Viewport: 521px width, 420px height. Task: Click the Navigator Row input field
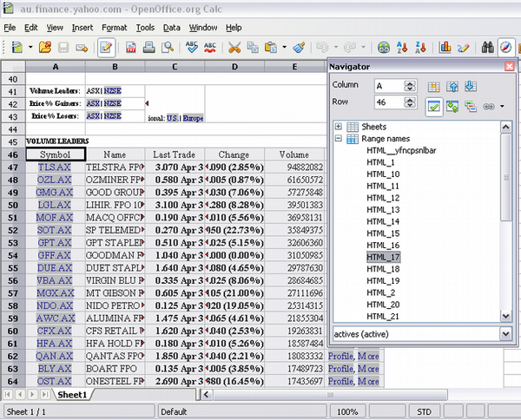click(x=389, y=102)
